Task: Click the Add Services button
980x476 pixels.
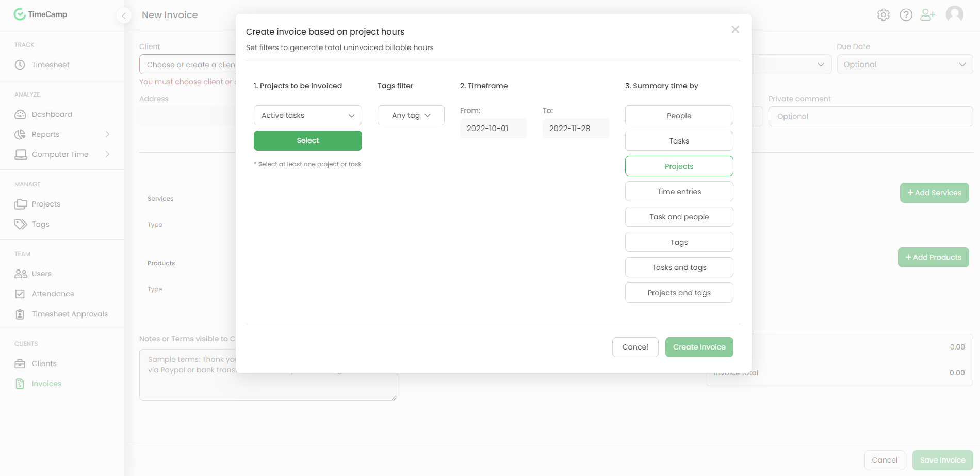Action: point(934,193)
